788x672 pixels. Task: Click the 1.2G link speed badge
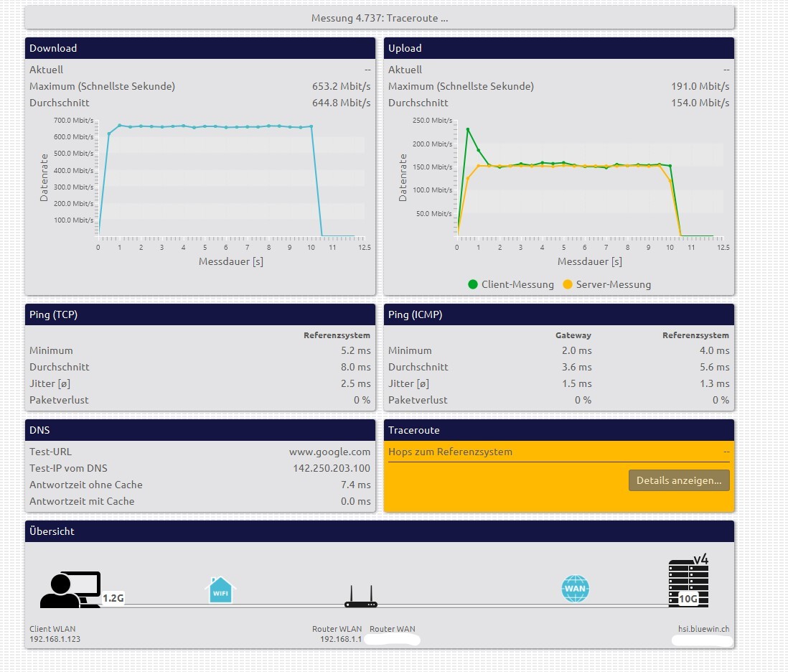(x=113, y=597)
